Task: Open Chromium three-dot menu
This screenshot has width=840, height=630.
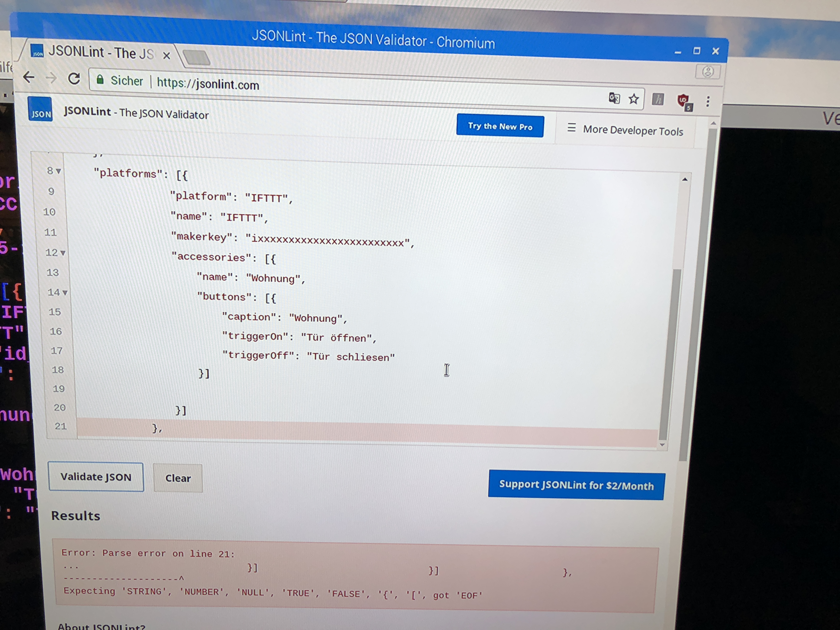Action: [707, 101]
